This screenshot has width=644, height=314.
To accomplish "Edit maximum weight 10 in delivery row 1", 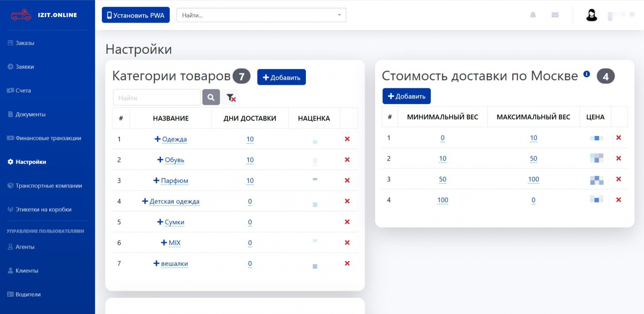I will coord(533,138).
